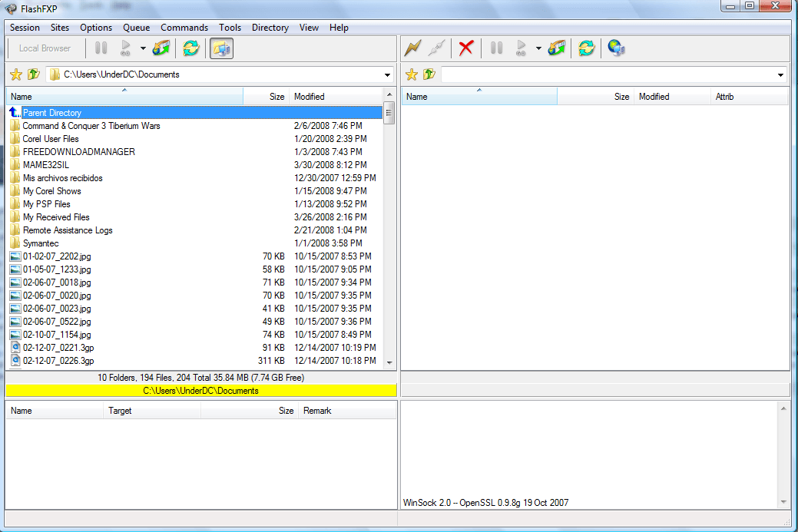Open the Quick Connect lightning icon
Viewport: 798px width, 532px height.
(412, 47)
